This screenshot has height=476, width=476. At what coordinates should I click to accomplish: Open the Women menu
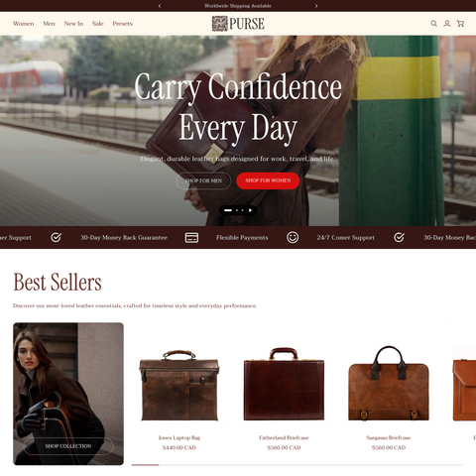[x=24, y=24]
